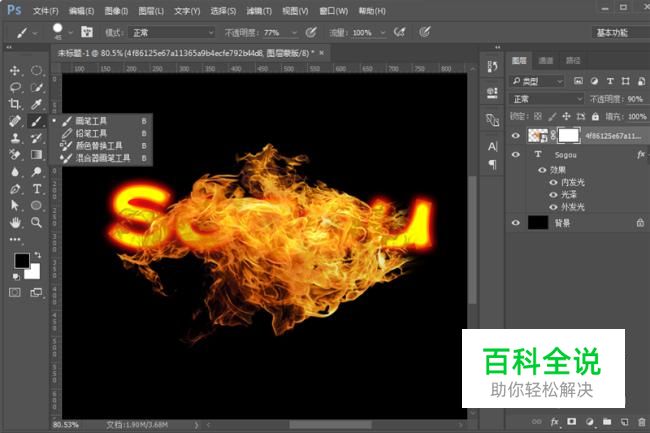Hide the 光泽 satin effect

pyautogui.click(x=553, y=195)
